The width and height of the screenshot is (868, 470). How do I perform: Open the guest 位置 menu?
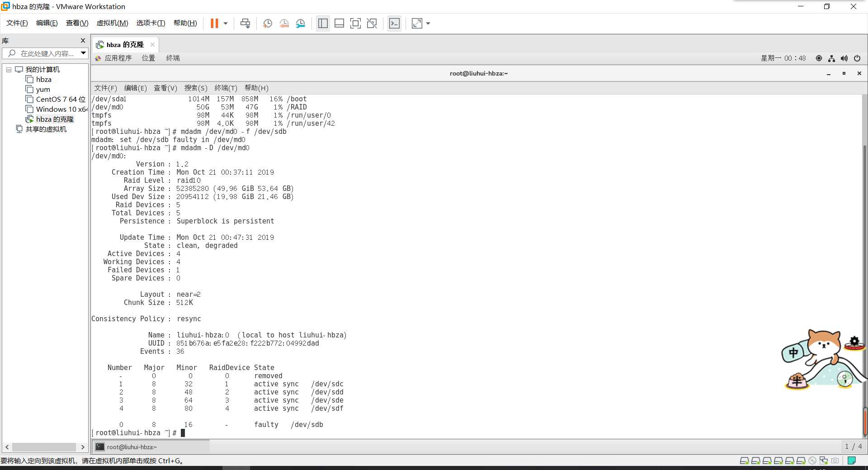point(148,58)
